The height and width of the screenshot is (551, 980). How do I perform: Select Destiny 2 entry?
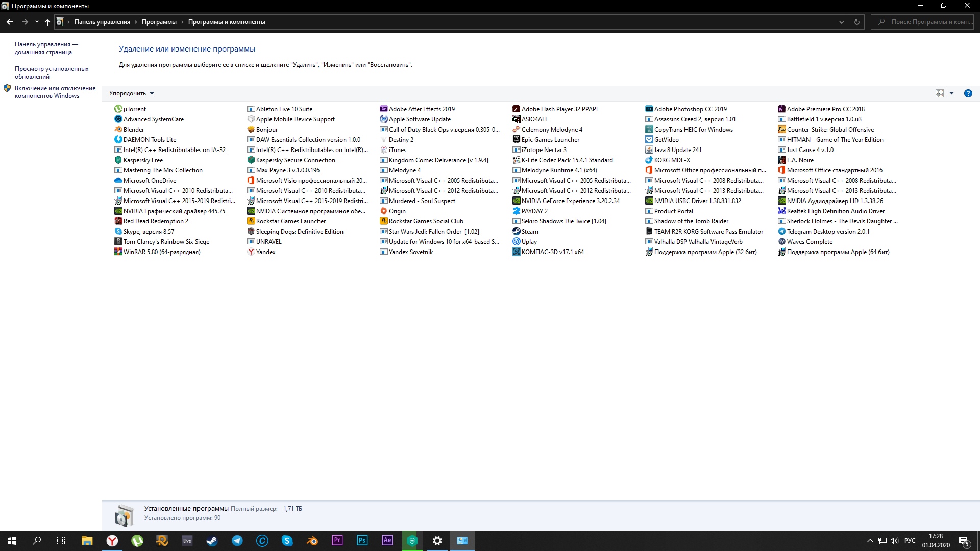tap(397, 140)
